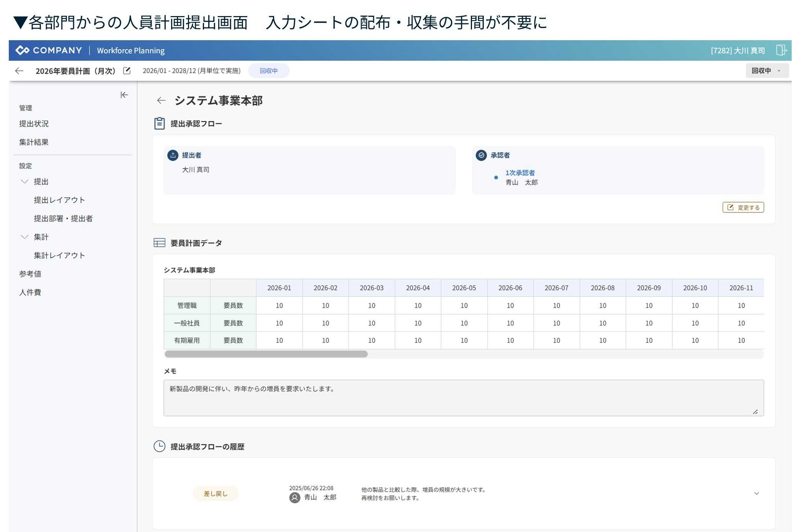Click the 変更する button
Viewport: 792px width, 532px height.
(x=743, y=207)
